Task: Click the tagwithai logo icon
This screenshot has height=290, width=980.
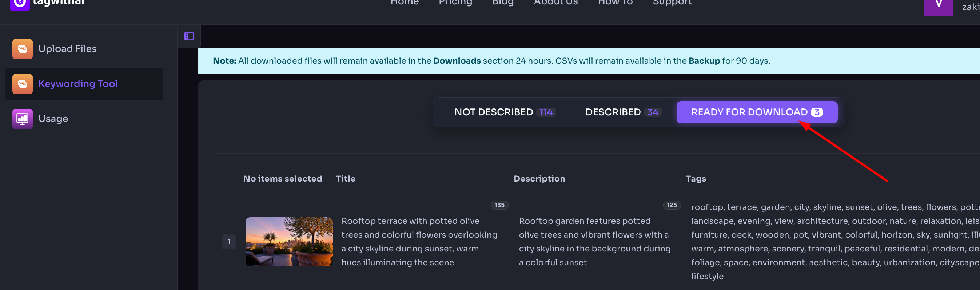Action: click(x=20, y=4)
